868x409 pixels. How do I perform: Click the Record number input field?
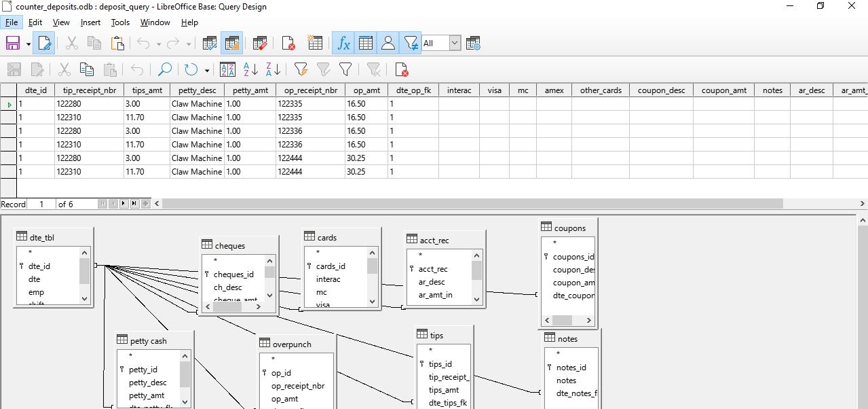point(41,204)
